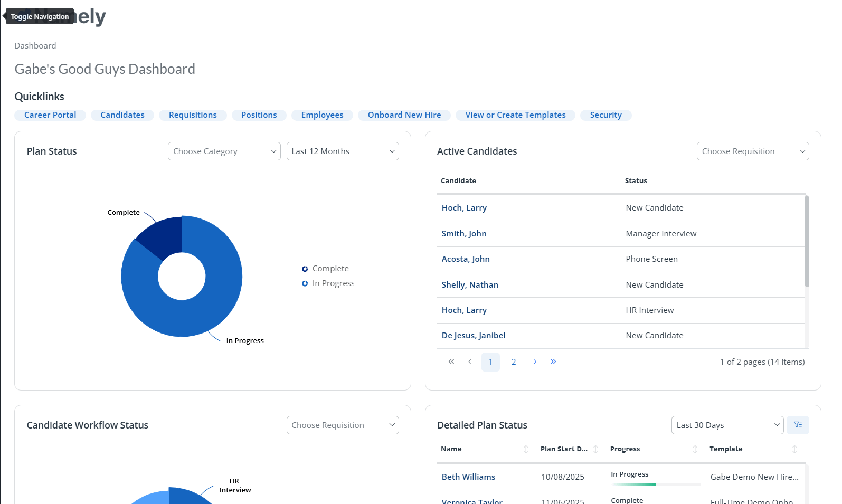Click the Active Candidates table scrollbar
Image resolution: width=842 pixels, height=504 pixels.
coord(807,242)
